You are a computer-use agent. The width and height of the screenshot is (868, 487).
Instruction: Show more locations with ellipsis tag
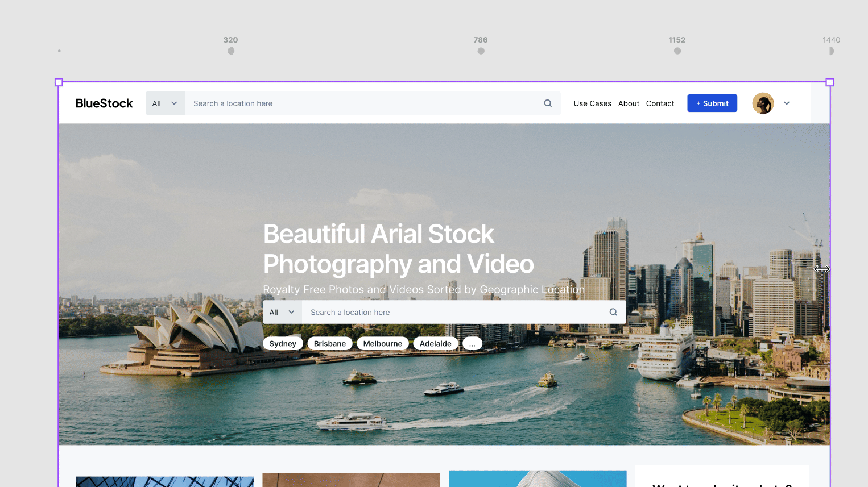[x=472, y=343]
